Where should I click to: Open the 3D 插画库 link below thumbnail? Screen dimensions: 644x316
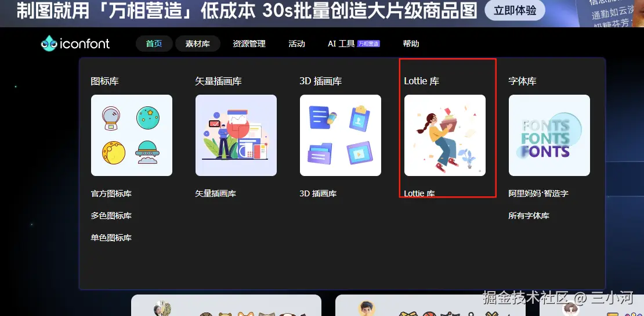tap(319, 193)
